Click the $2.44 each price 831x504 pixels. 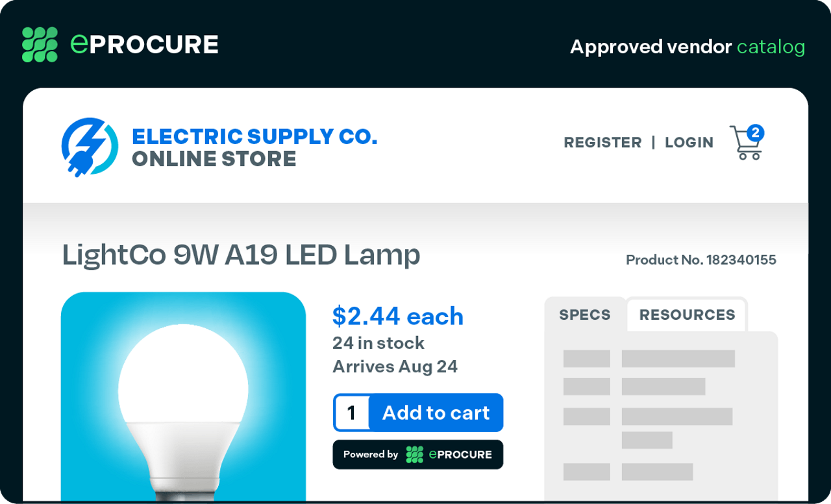point(398,316)
